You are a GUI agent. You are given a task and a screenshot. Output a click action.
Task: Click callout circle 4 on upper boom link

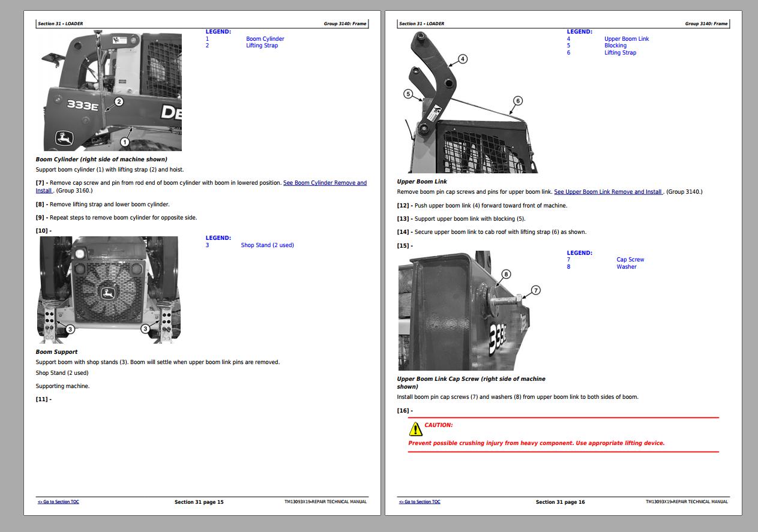coord(462,59)
